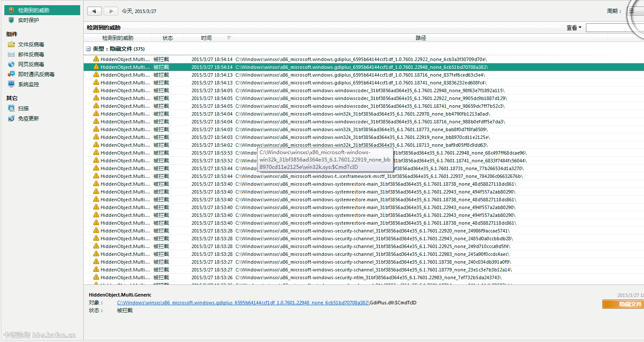
Task: Click warning icon of security-ntlm 6.1.7601.22983 row
Action: click(96, 277)
